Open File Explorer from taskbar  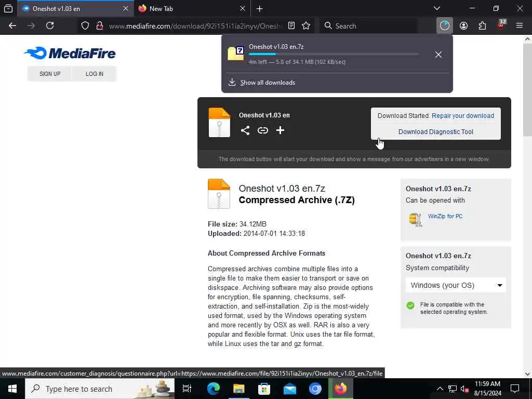238,389
